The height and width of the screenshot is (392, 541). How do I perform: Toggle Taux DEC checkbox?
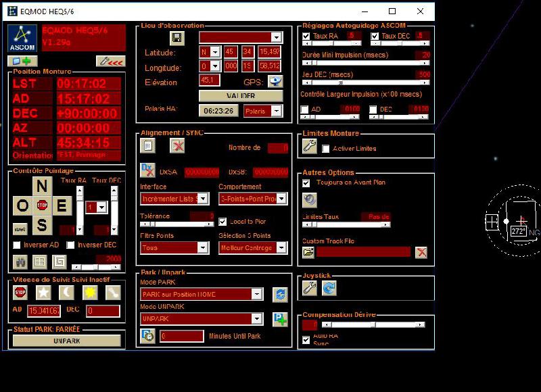point(375,36)
